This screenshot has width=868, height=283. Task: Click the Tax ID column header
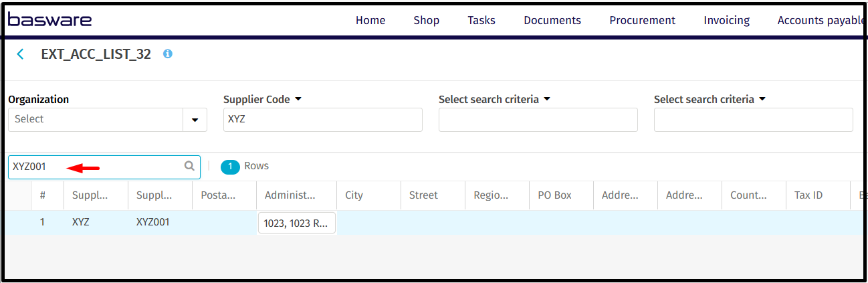pyautogui.click(x=808, y=195)
